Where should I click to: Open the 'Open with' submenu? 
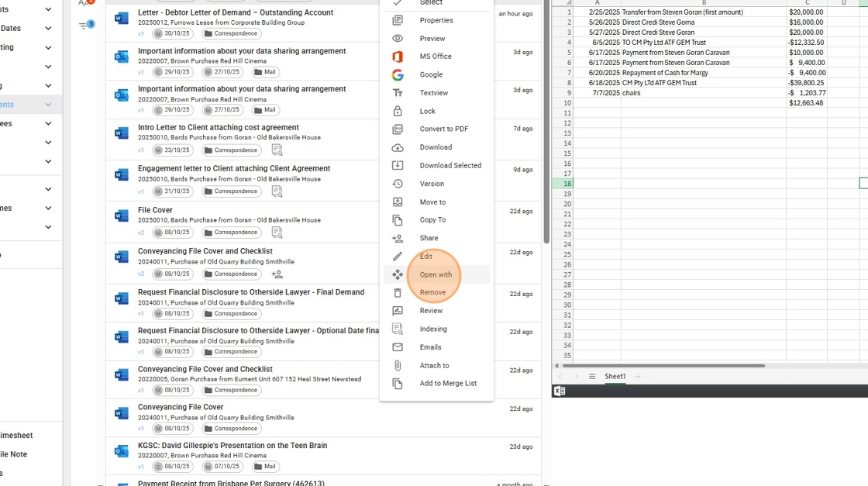tap(436, 275)
